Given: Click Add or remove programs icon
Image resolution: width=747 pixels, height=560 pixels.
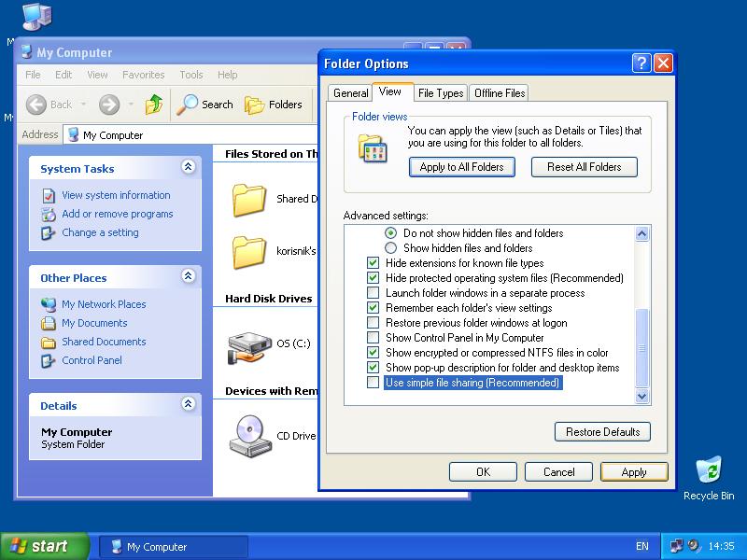Looking at the screenshot, I should [49, 215].
